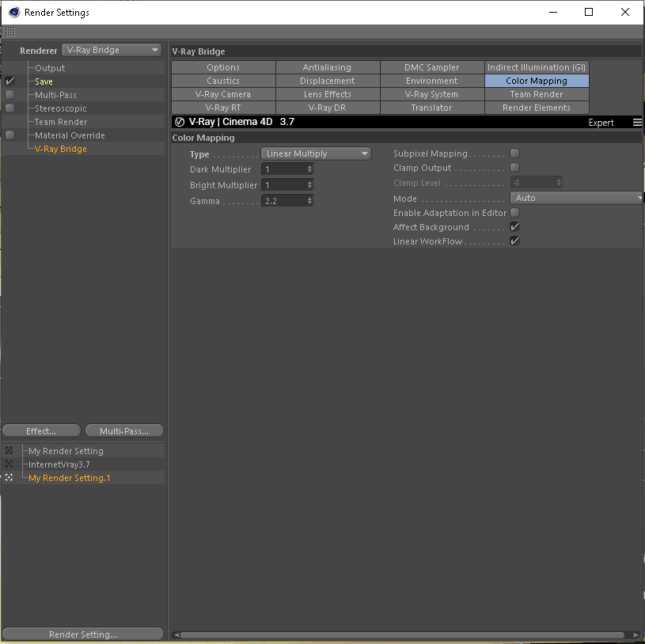Maximize the Render Settings window
645x644 pixels.
click(x=589, y=12)
